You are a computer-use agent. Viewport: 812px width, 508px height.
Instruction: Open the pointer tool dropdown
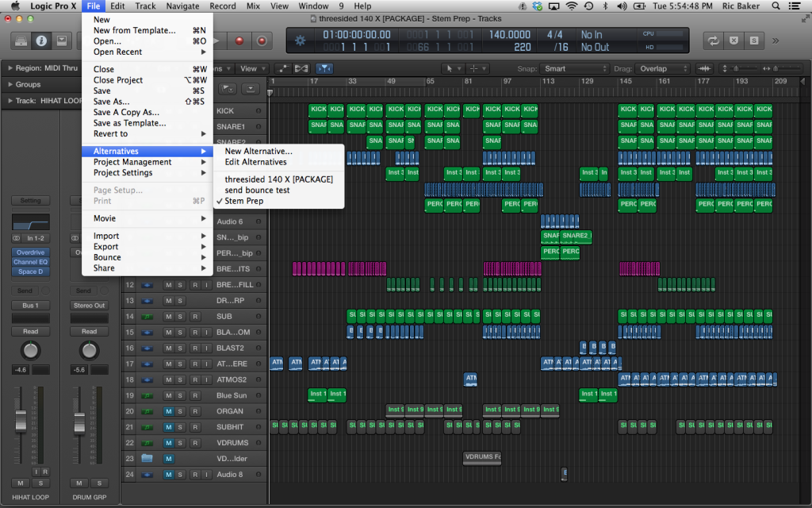pos(452,68)
